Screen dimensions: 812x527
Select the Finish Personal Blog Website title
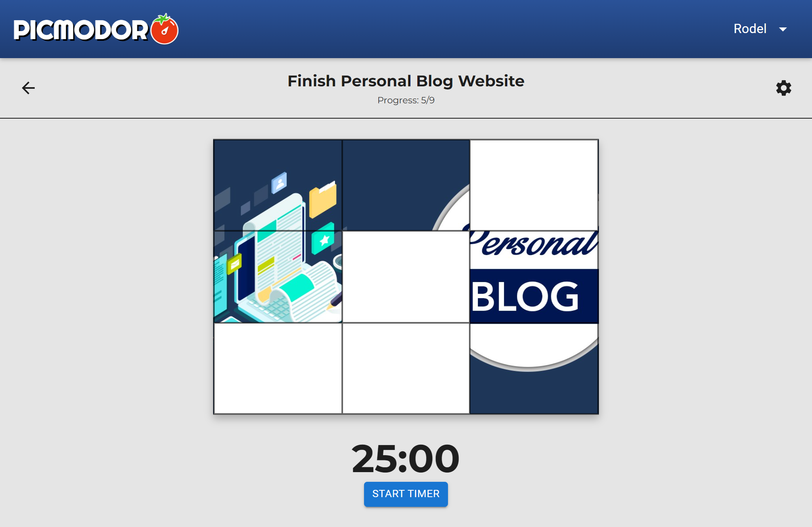click(406, 81)
